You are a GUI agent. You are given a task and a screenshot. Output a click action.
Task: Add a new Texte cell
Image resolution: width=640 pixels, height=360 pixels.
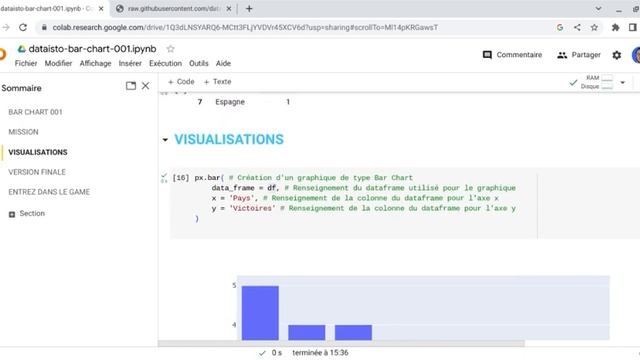[218, 82]
